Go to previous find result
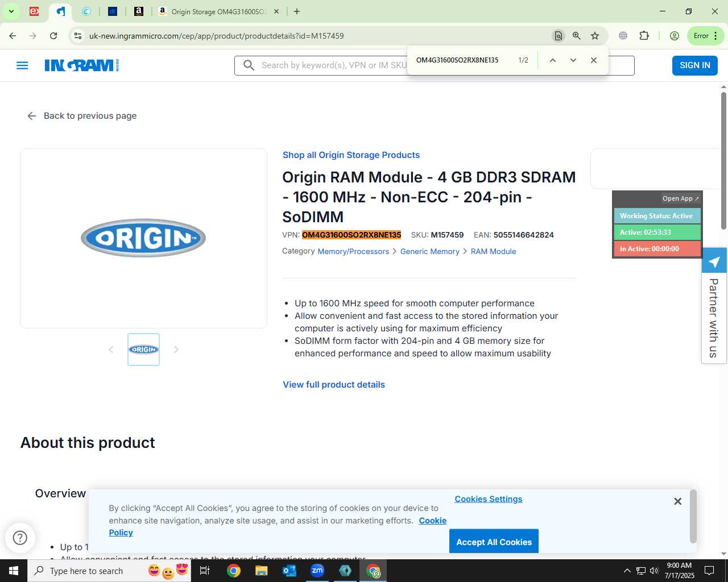 coord(552,60)
